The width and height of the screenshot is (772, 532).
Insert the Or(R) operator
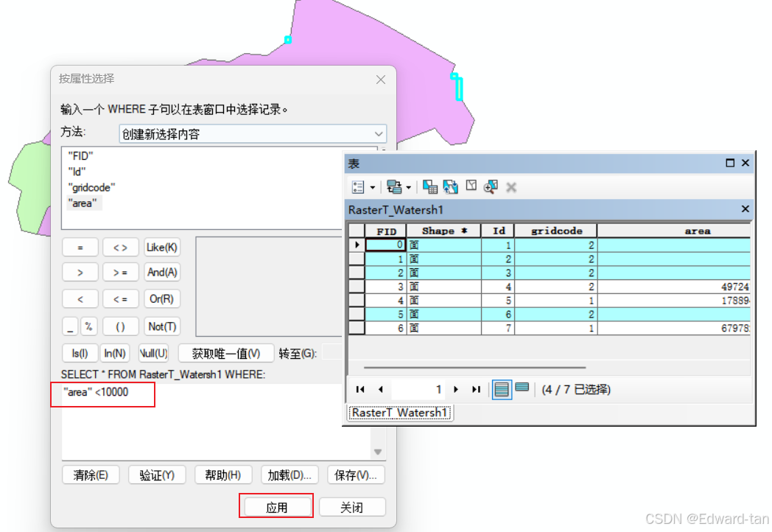[x=162, y=299]
